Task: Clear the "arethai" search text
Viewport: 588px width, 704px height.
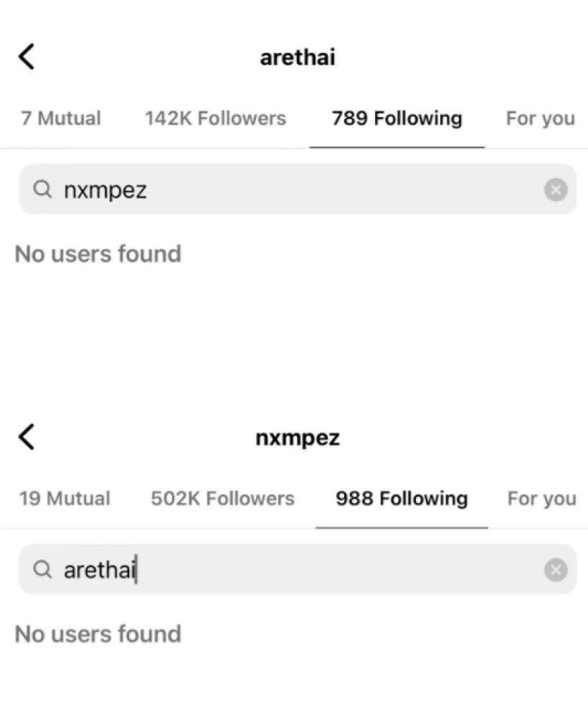Action: coord(556,570)
